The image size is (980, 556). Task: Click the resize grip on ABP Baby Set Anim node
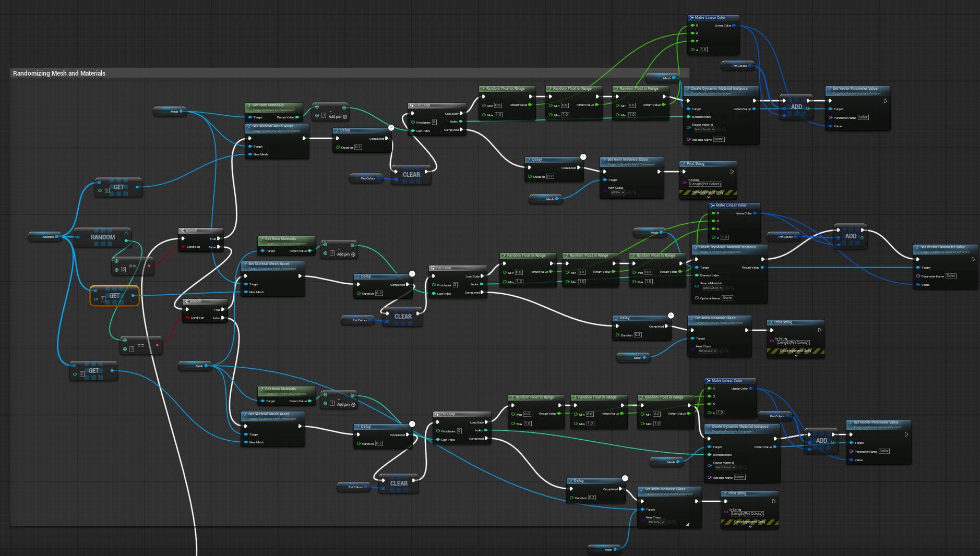687,524
